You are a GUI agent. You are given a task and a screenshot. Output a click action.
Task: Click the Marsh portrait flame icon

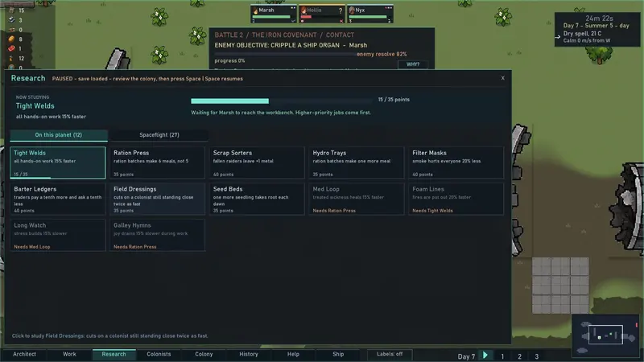point(255,10)
